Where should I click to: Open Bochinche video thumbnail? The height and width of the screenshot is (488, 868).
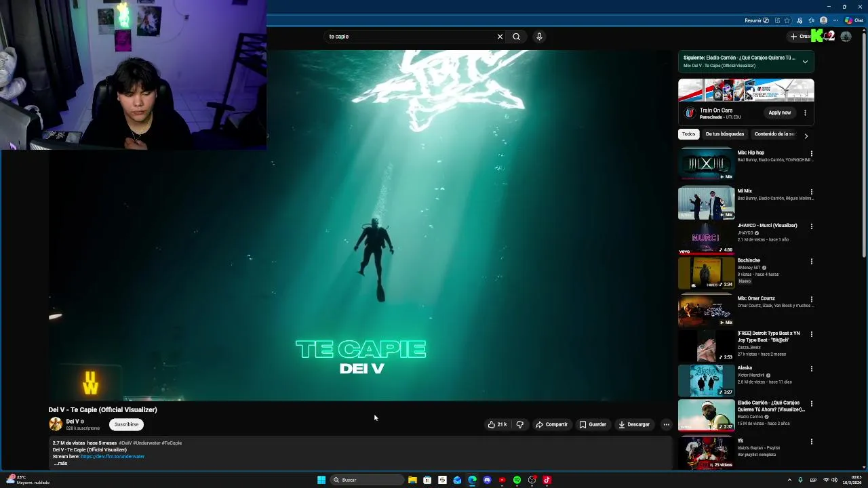(706, 272)
